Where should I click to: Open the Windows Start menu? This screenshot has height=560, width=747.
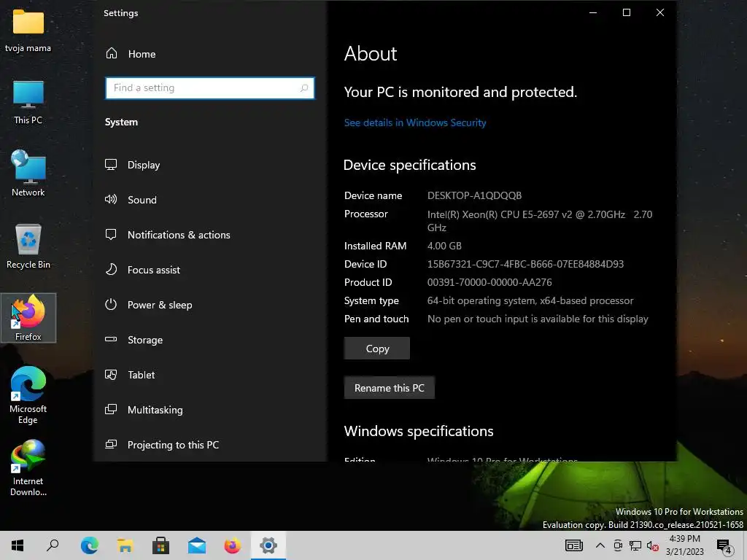(x=18, y=545)
